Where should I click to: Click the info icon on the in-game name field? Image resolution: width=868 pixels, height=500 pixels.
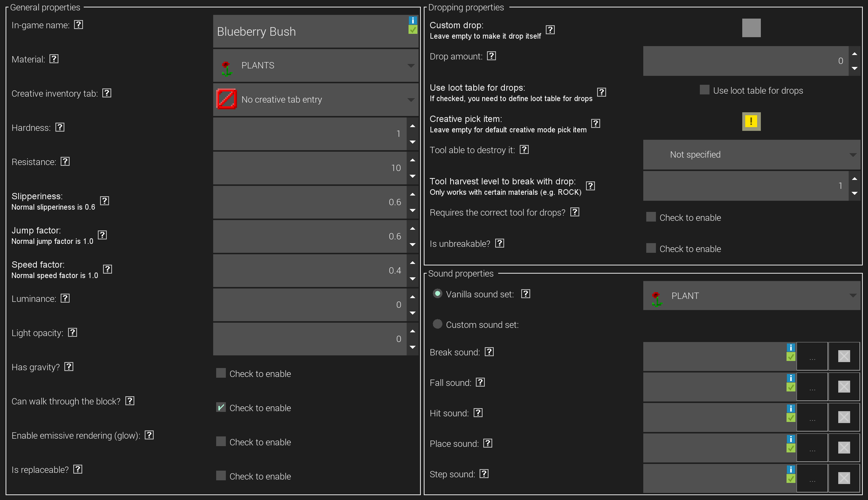click(x=413, y=21)
